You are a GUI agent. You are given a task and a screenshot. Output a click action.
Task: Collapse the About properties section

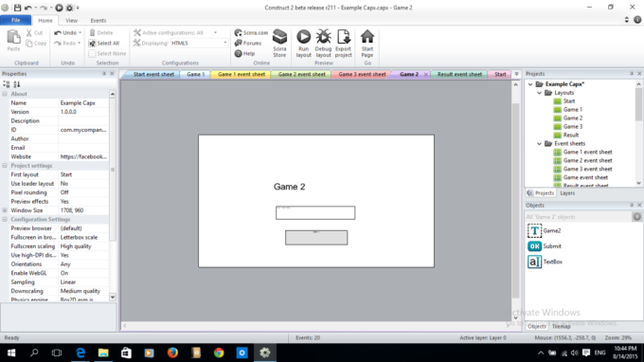(x=5, y=94)
